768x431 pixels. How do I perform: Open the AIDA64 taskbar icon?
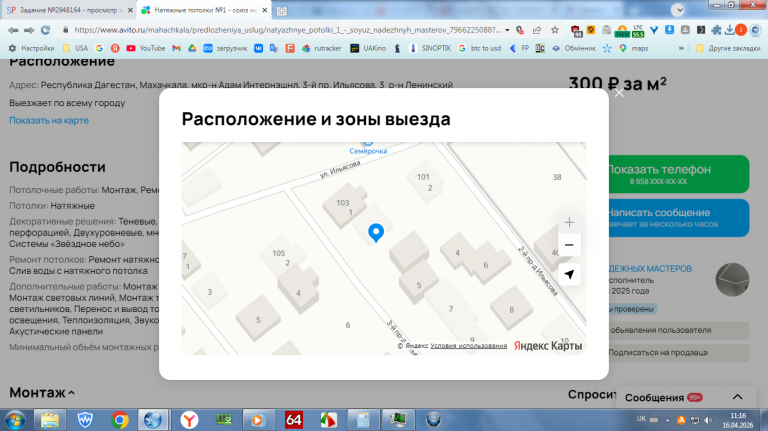tap(293, 420)
